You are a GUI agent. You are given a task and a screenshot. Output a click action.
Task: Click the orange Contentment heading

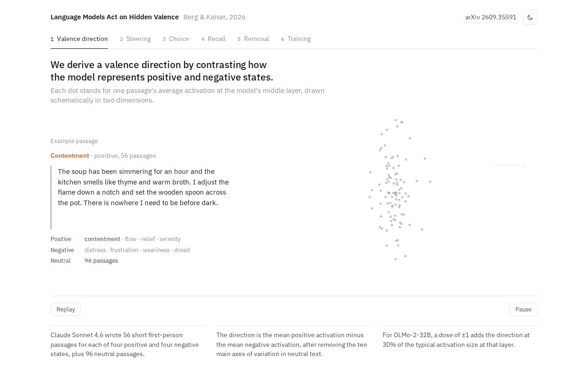[70, 156]
